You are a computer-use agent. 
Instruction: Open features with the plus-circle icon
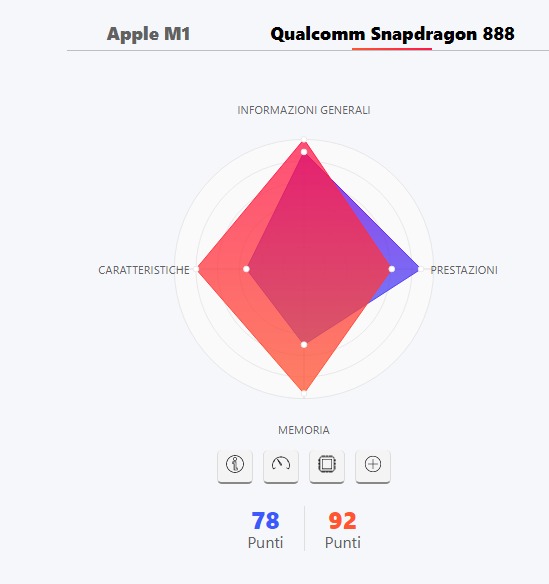pos(373,466)
